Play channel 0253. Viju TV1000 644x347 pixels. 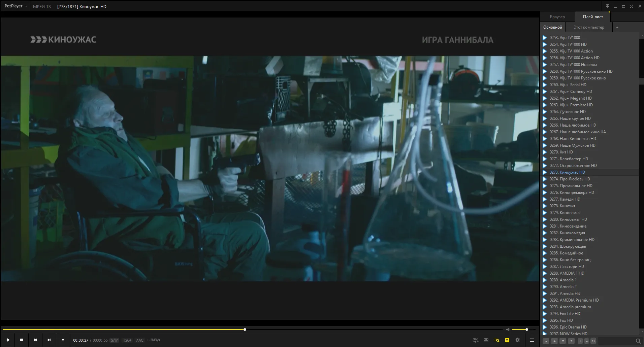[589, 38]
